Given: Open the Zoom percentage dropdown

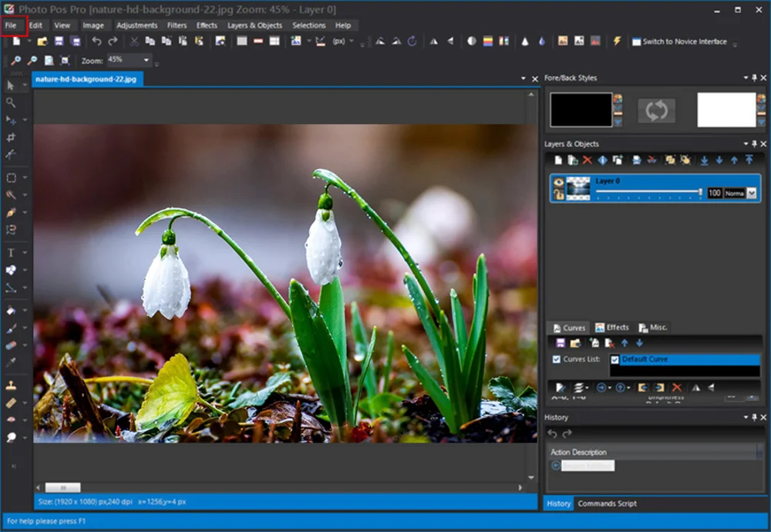Looking at the screenshot, I should pyautogui.click(x=146, y=60).
